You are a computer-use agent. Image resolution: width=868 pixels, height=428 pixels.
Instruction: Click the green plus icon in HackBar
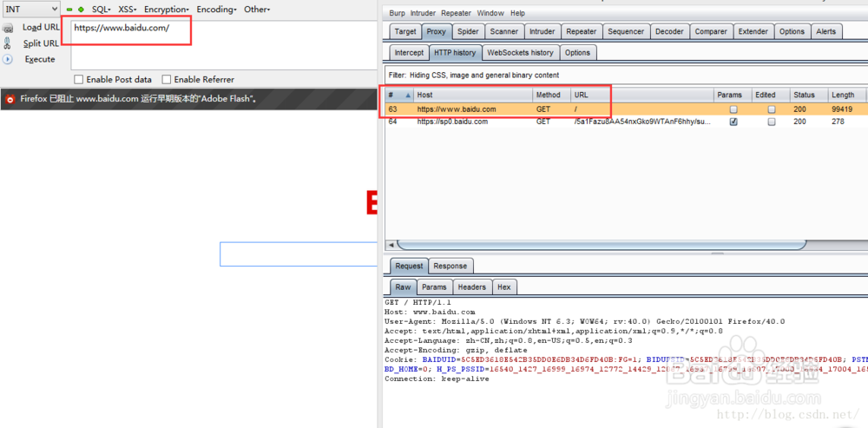(82, 10)
